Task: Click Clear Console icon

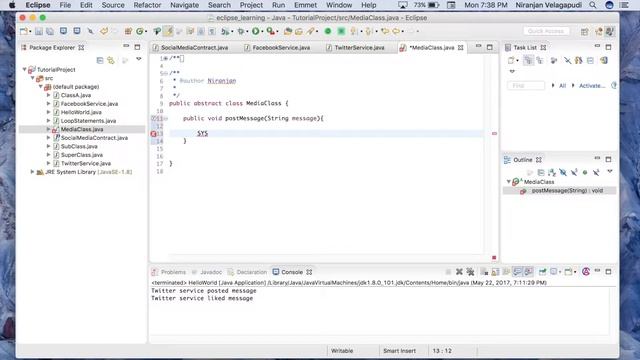Action: click(484, 272)
